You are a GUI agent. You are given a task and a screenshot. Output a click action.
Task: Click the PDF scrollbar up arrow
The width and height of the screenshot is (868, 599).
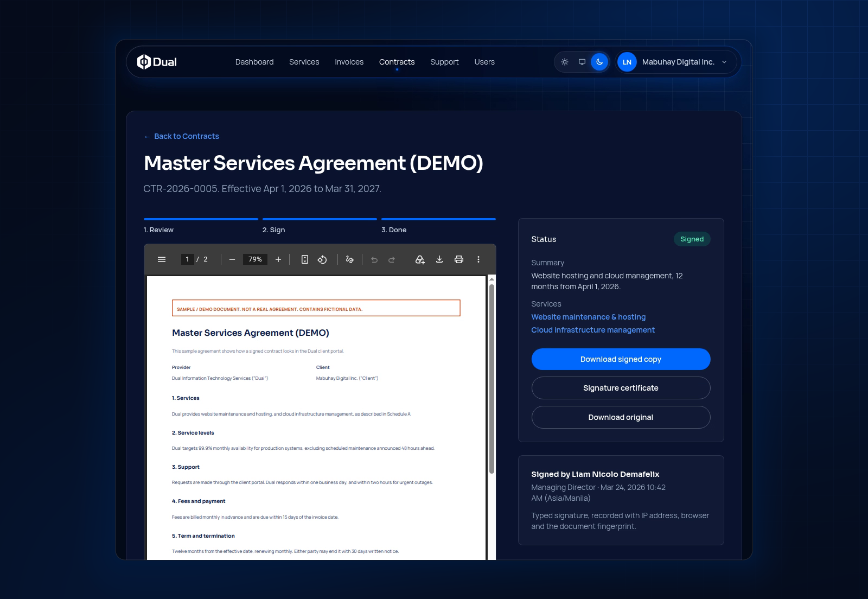tap(492, 279)
